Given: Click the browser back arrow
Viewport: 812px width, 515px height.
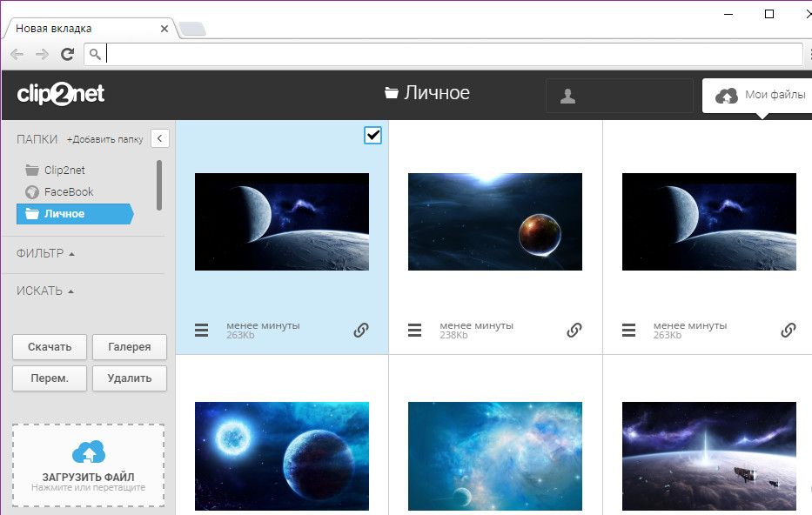Looking at the screenshot, I should click(17, 54).
